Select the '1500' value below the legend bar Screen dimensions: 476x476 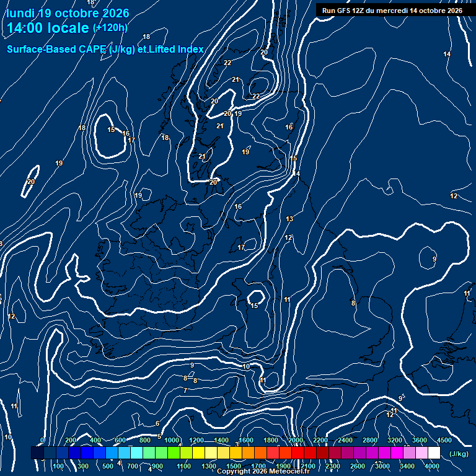234,466
